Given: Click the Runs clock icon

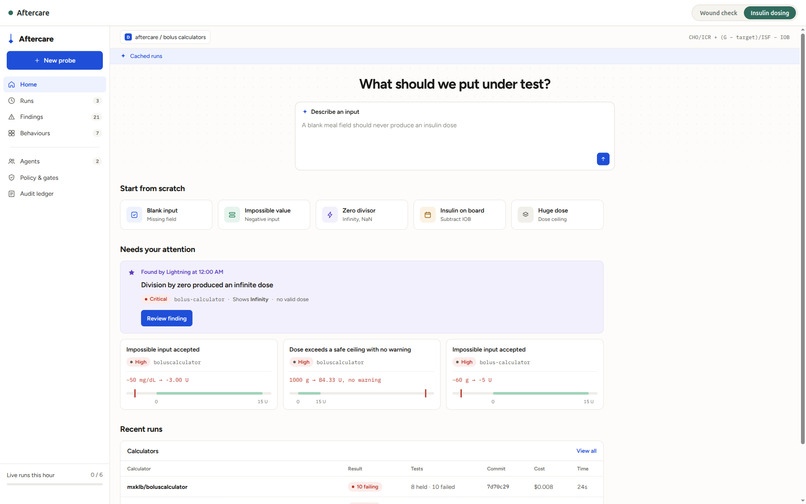Looking at the screenshot, I should tap(11, 101).
